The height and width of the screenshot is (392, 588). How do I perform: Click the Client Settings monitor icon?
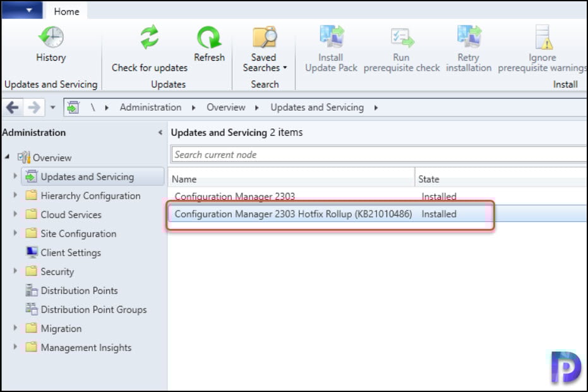(x=32, y=252)
